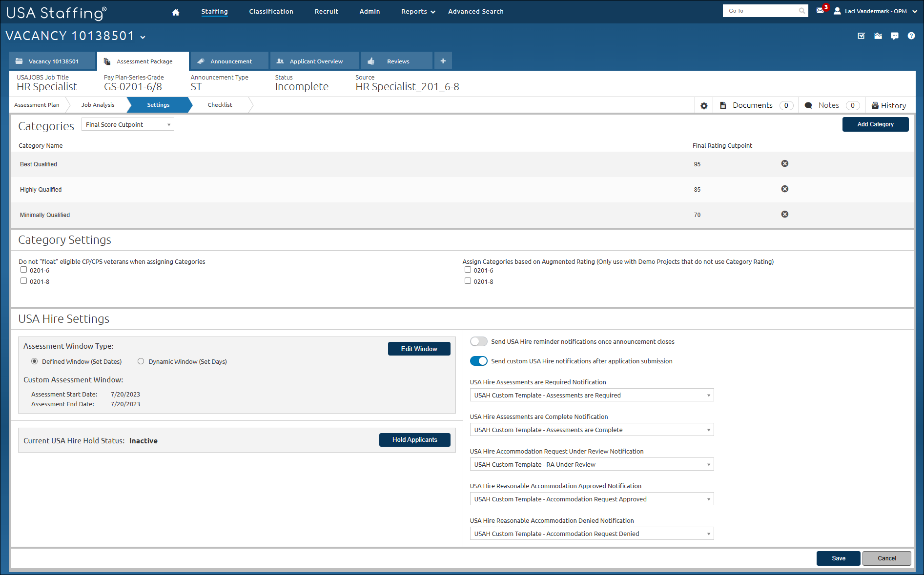Screen dimensions: 924x575
Task: Open the Final Score Cutpoint dropdown
Action: click(x=128, y=125)
